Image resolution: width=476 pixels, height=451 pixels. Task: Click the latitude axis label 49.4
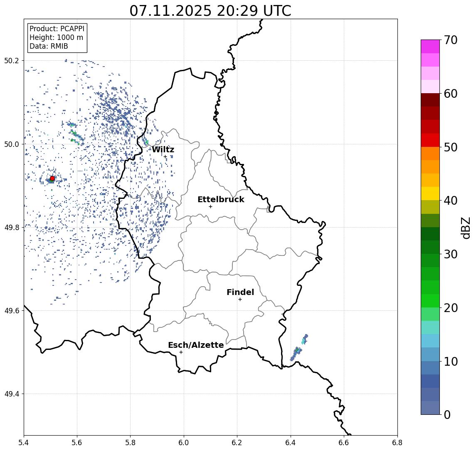(12, 394)
